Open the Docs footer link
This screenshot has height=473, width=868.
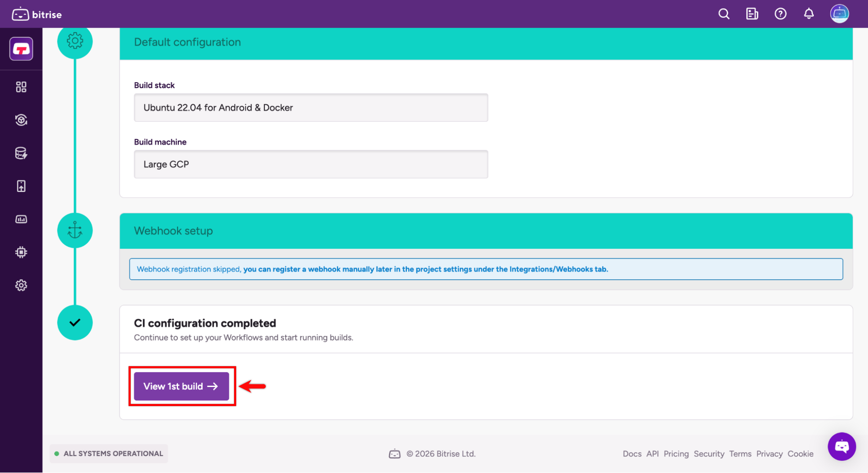(x=632, y=453)
